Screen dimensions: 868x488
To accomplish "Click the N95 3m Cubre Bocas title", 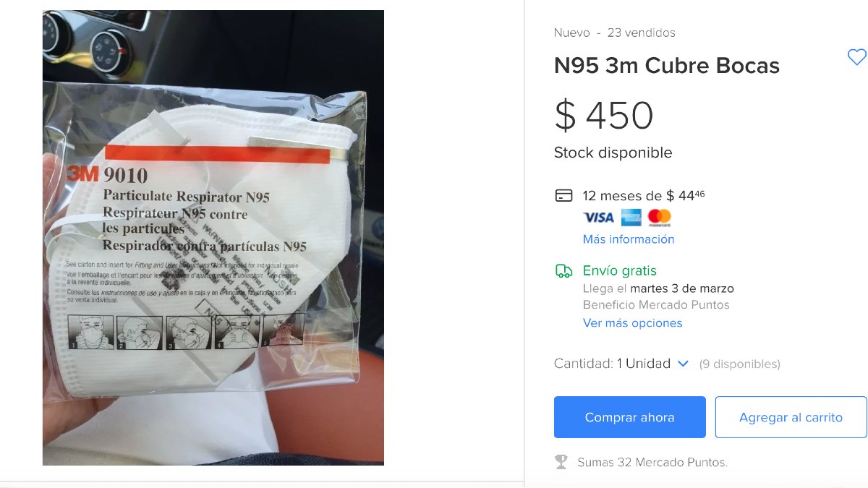I will tap(667, 66).
